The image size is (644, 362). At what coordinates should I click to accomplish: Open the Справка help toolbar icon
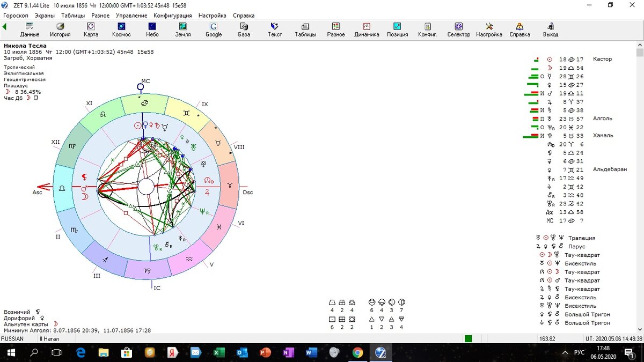(519, 29)
